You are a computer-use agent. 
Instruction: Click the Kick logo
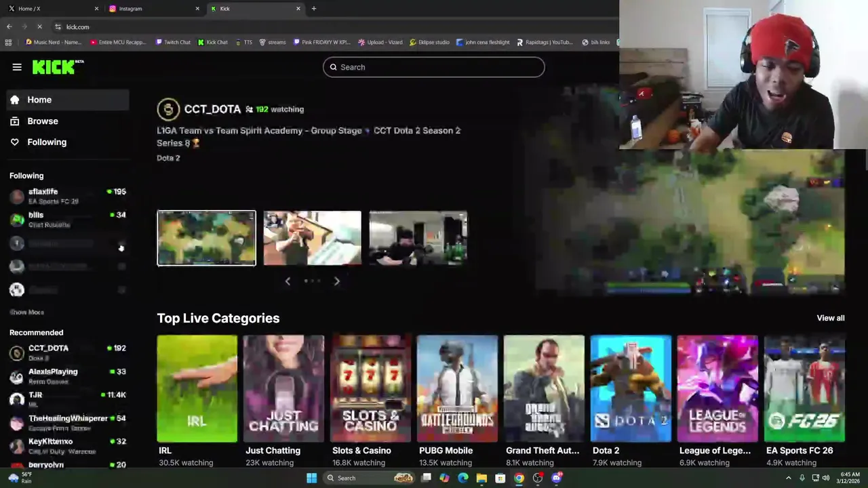tap(58, 66)
